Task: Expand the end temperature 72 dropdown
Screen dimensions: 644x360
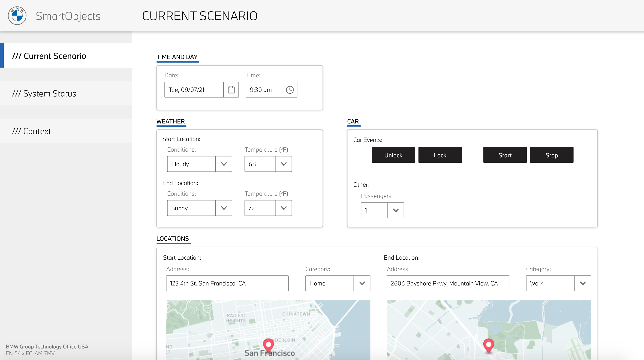Action: pos(283,208)
